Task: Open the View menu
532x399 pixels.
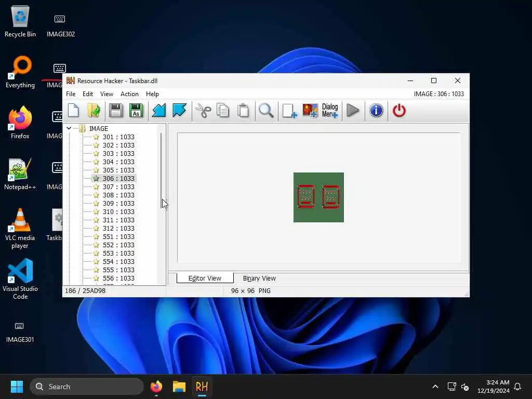Action: click(x=107, y=94)
